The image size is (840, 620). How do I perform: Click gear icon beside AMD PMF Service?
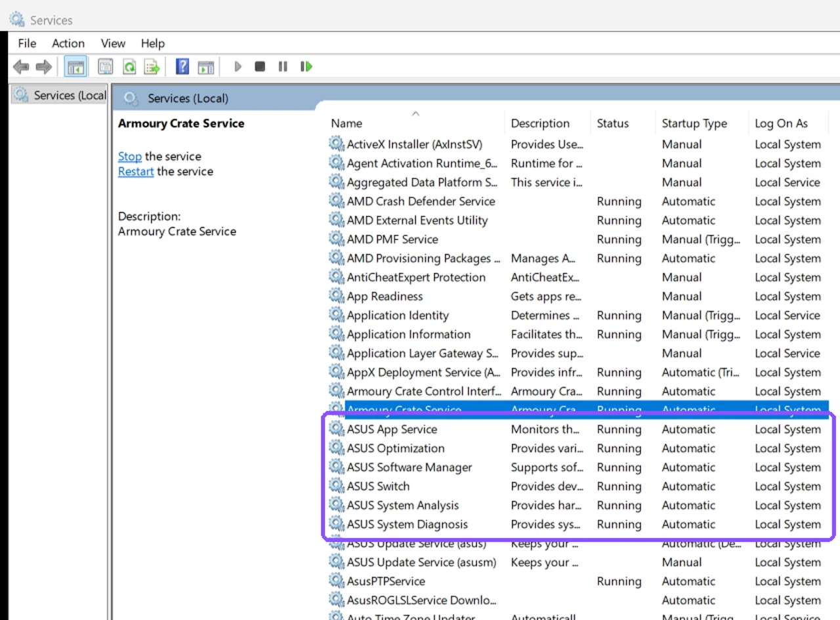pos(337,239)
